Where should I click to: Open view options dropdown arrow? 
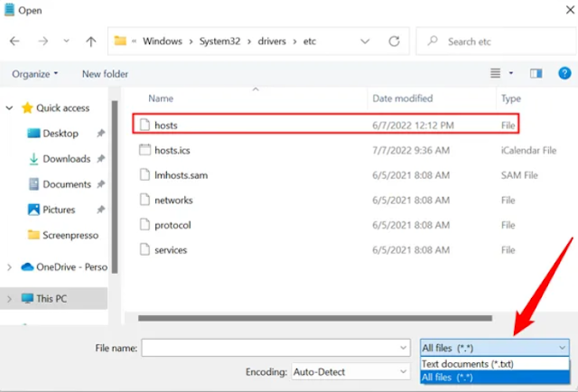click(x=511, y=73)
